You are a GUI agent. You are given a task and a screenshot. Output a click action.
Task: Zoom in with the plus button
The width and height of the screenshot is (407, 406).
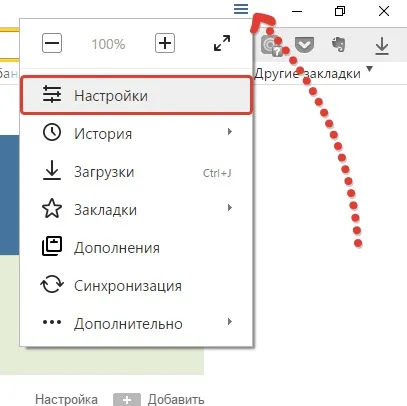[x=165, y=43]
